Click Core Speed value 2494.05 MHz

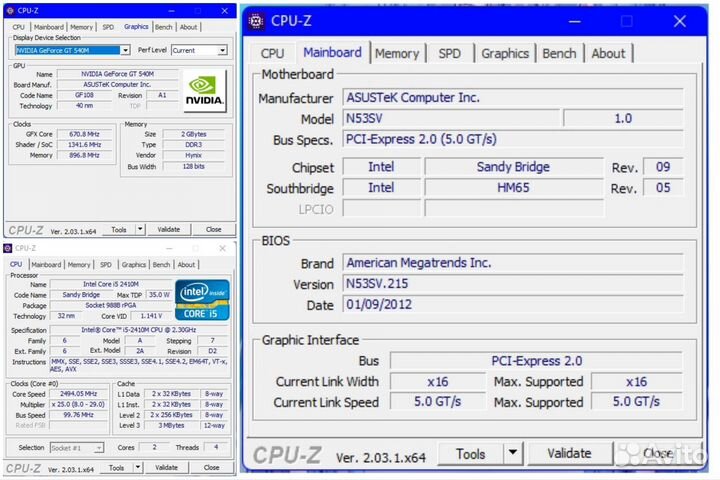click(79, 394)
